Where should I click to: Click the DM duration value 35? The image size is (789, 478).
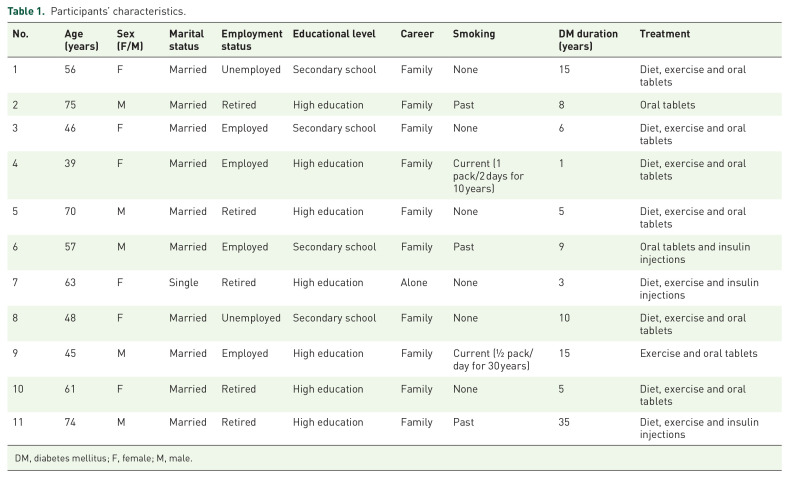pos(566,423)
